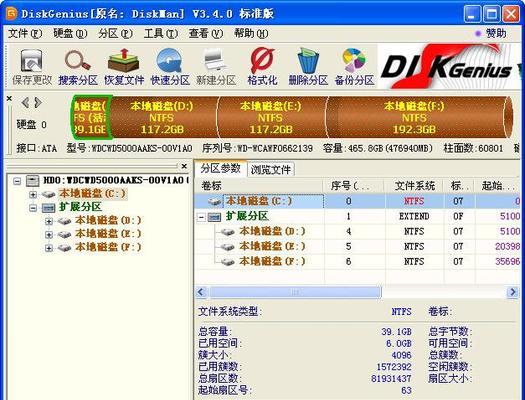Go to next disk with right arrow

click(38, 102)
